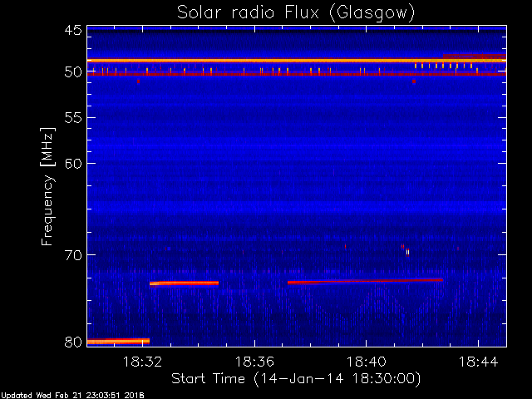Click the 'Updated Wed Feb 21 23:03:51 2018' footer text
The width and height of the screenshot is (532, 399).
click(72, 396)
